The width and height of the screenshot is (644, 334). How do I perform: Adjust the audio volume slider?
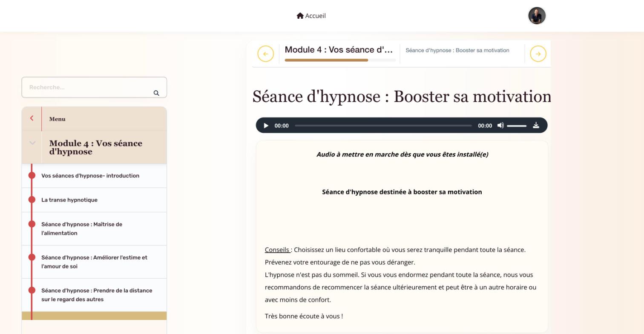coord(517,126)
